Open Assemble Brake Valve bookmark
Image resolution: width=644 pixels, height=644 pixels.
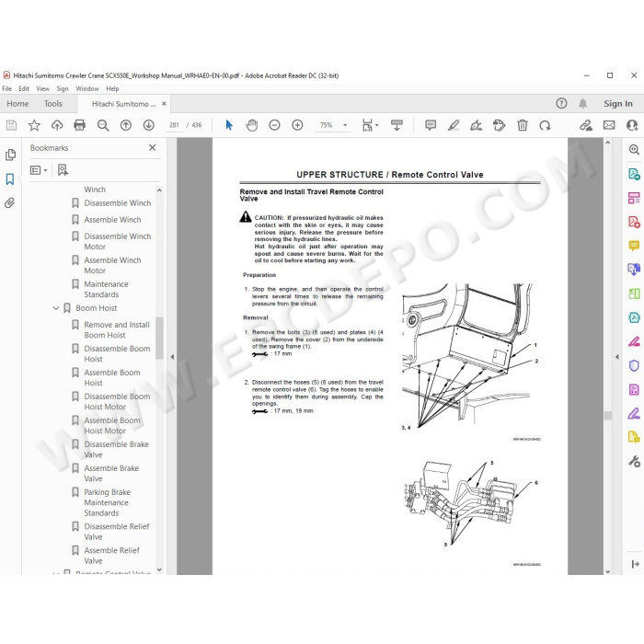coord(111,473)
